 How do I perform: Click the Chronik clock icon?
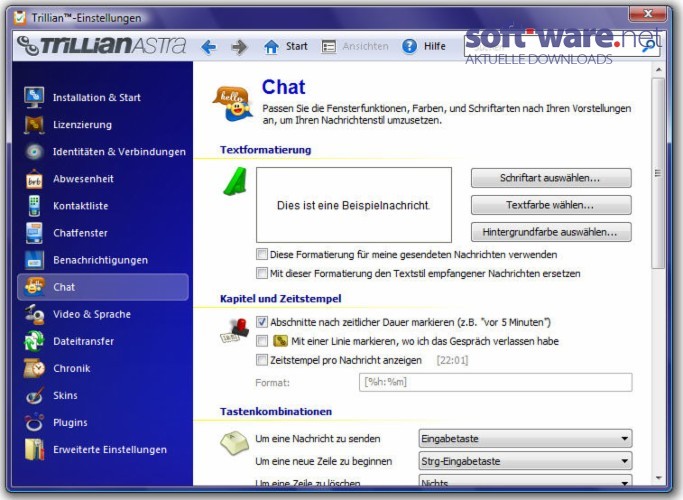point(34,368)
